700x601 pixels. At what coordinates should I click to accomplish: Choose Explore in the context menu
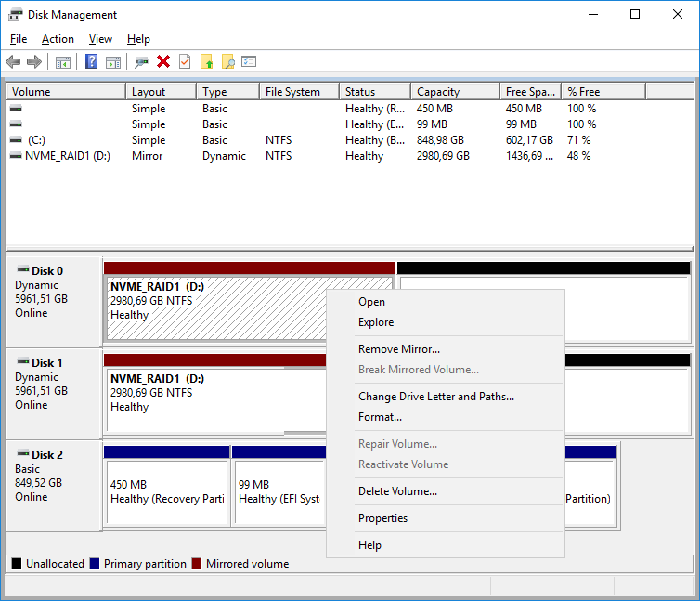point(446,322)
